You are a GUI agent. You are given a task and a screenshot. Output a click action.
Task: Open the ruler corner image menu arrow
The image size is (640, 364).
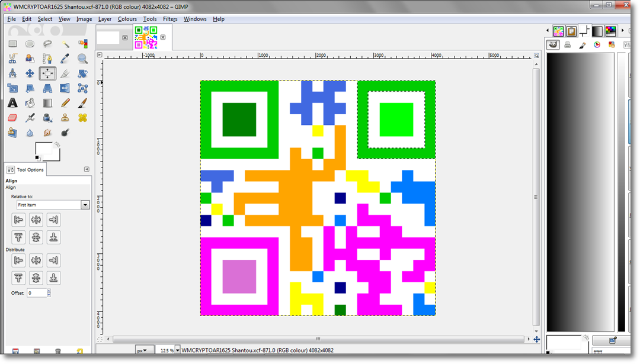[x=100, y=54]
